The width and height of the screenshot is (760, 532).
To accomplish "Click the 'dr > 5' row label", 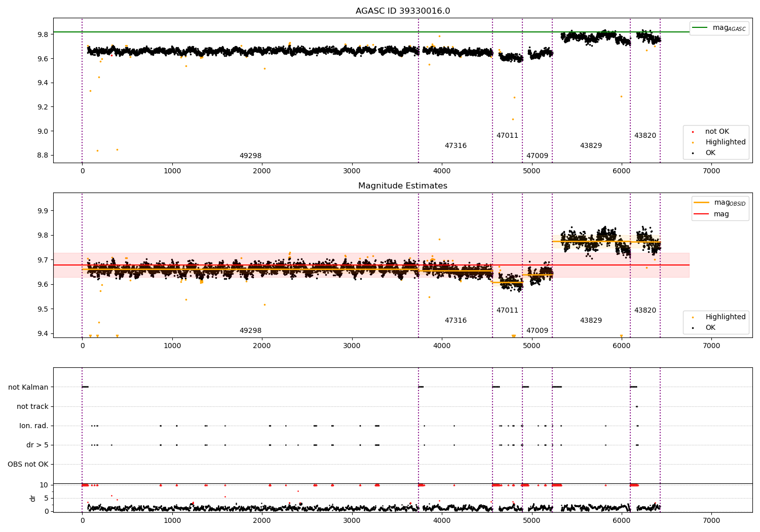I will click(37, 445).
